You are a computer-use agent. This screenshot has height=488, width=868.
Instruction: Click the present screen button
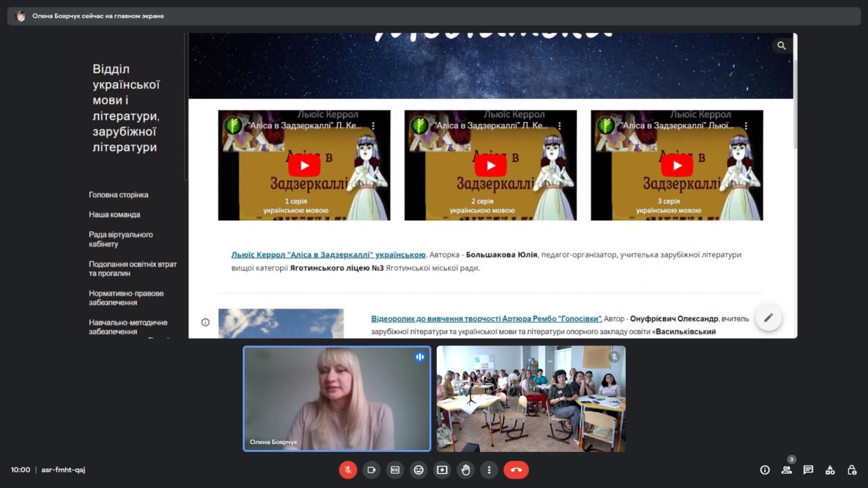pyautogui.click(x=442, y=470)
